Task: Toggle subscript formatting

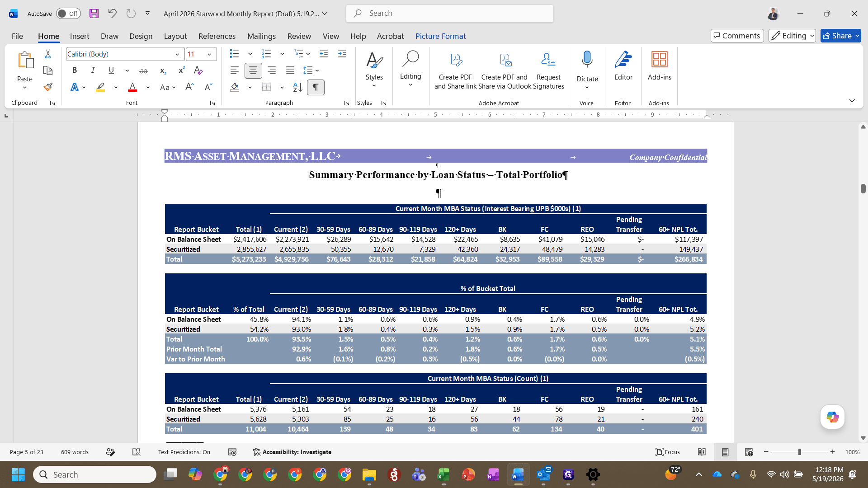Action: (x=163, y=70)
